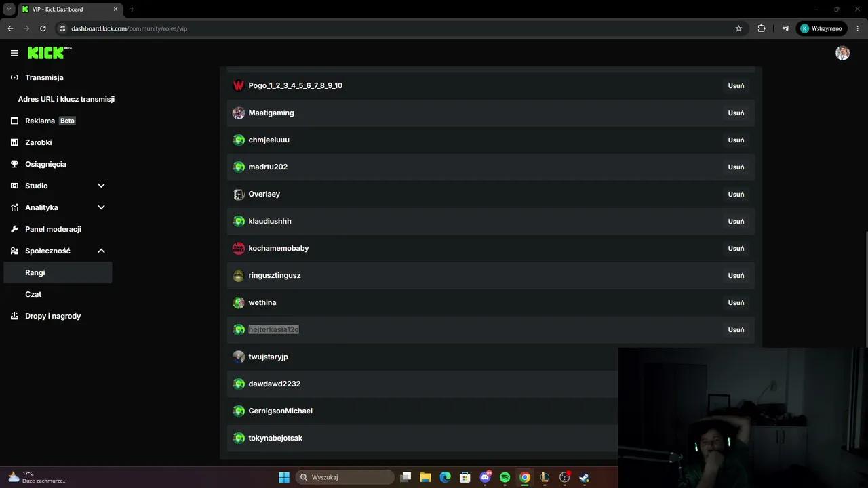The width and height of the screenshot is (868, 488).
Task: Open Steam from the taskbar
Action: click(x=584, y=477)
